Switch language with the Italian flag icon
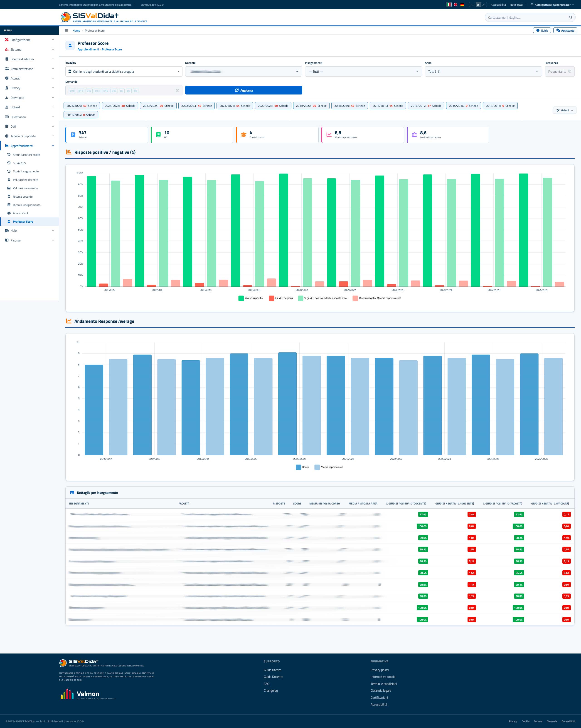Viewport: 581px width, 728px height. pyautogui.click(x=448, y=5)
